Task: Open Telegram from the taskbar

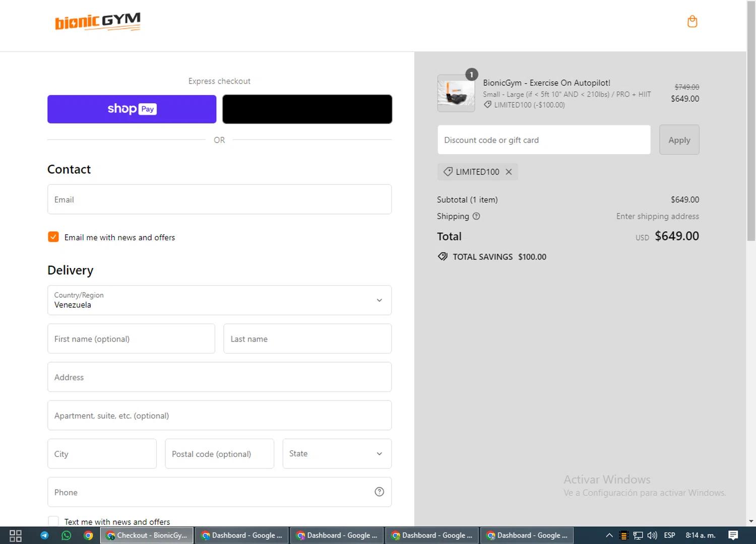Action: point(44,535)
